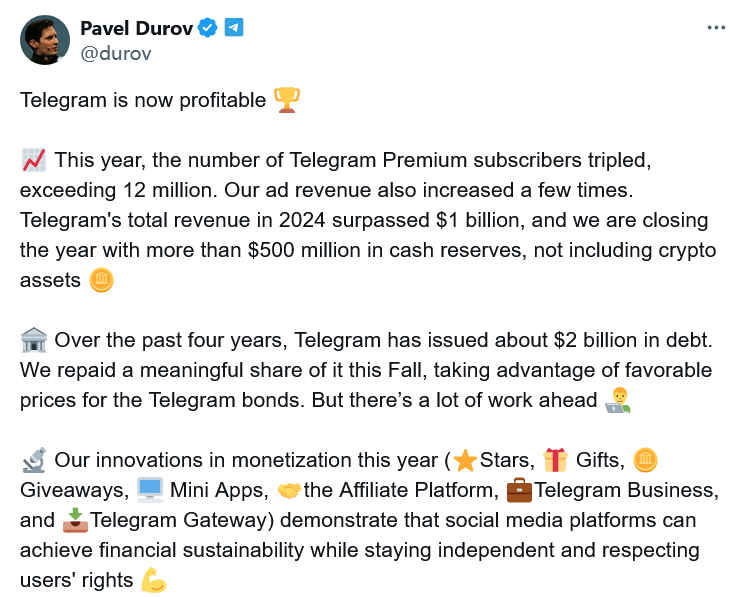Click the technologist emoji after work ahead
Screen dimensions: 747x597
(x=617, y=400)
